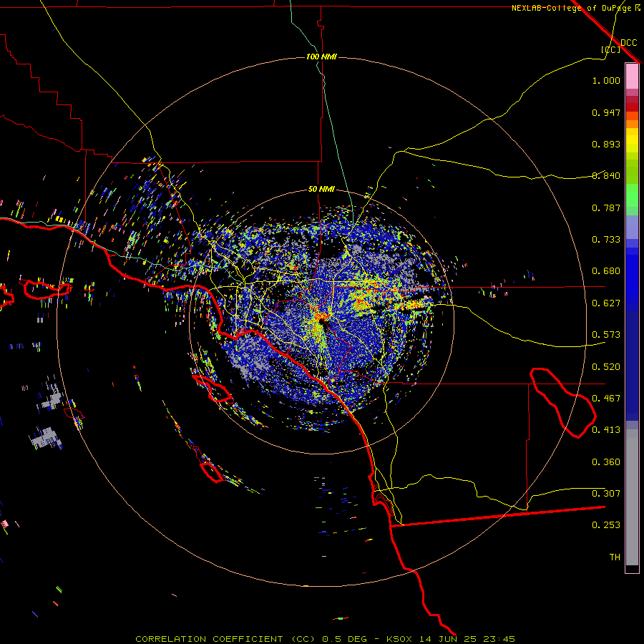The height and width of the screenshot is (644, 644).
Task: Click the 0.573 scale value
Action: [x=606, y=335]
